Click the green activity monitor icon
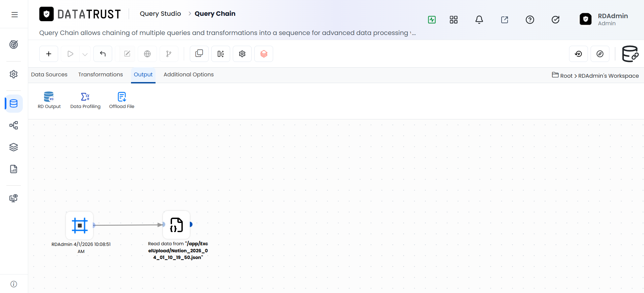Screen dimensions: 644x293 432,20
